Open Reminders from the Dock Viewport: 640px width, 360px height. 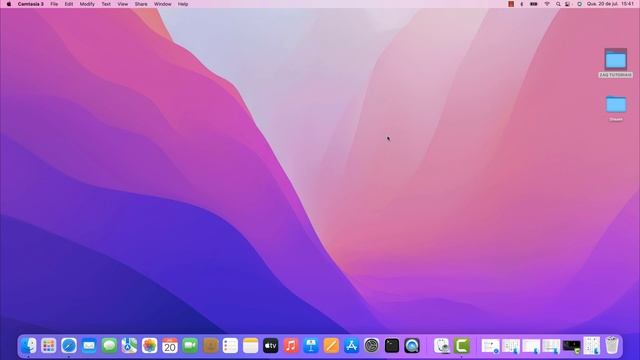[231, 346]
